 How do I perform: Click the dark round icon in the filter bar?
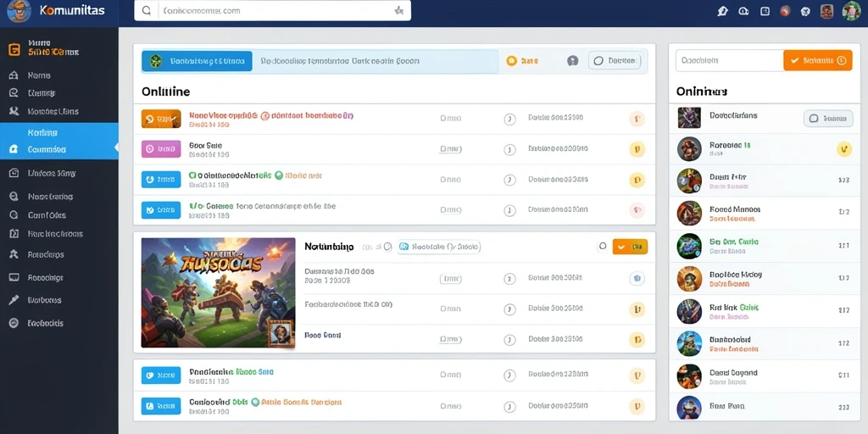point(572,61)
